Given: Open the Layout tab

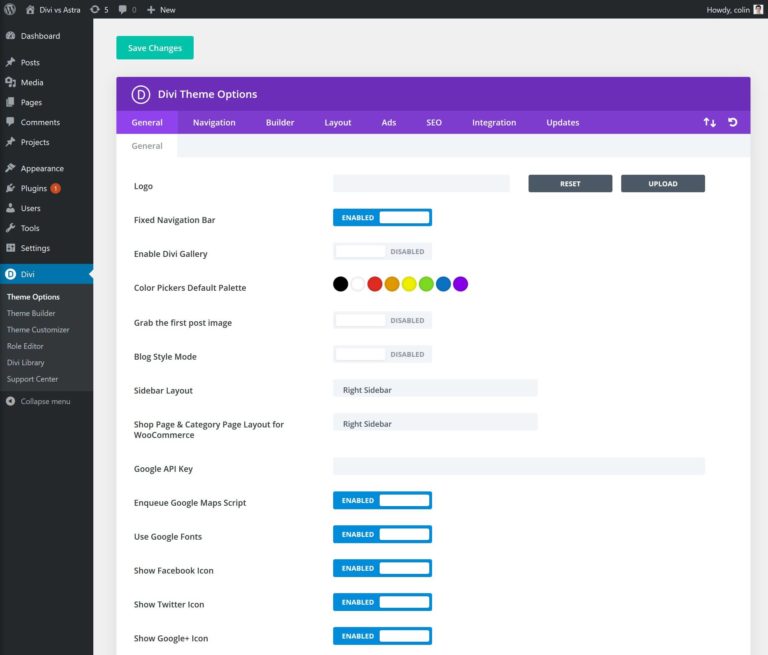Looking at the screenshot, I should (x=337, y=122).
